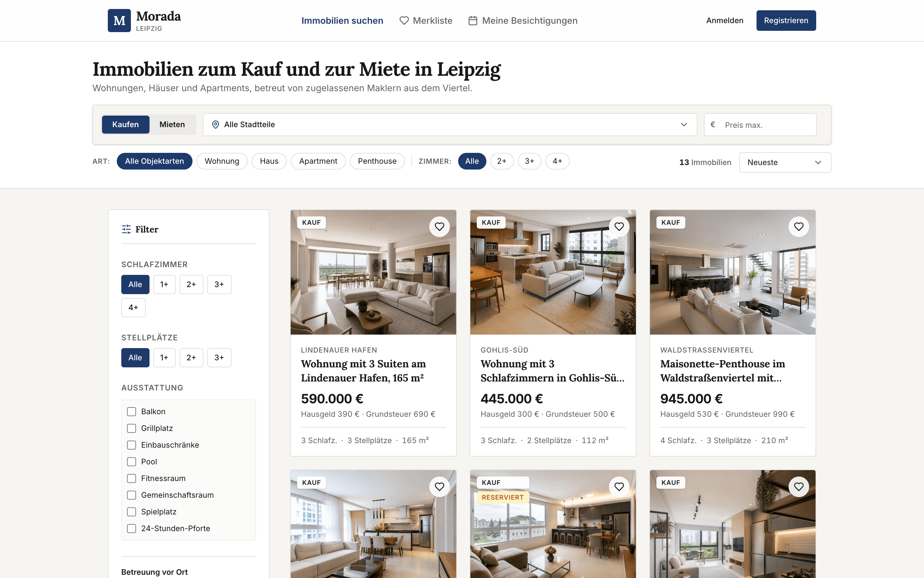
Task: Save the Gohlis-Süd listing with heart icon
Action: click(619, 227)
